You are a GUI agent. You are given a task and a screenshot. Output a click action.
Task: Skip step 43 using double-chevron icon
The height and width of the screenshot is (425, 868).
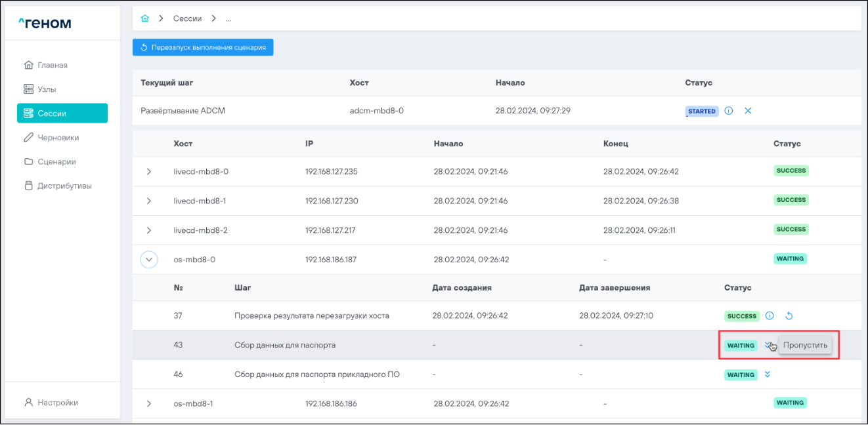pyautogui.click(x=768, y=345)
